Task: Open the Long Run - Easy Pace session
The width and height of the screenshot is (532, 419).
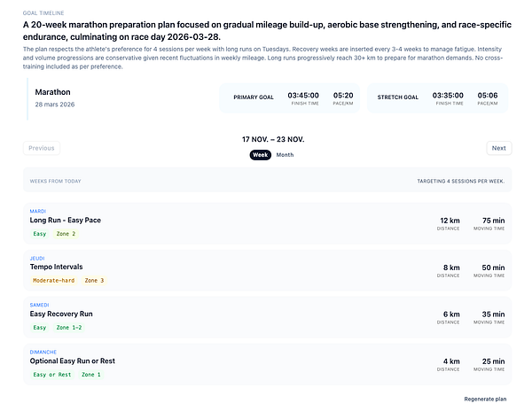Action: tap(66, 221)
